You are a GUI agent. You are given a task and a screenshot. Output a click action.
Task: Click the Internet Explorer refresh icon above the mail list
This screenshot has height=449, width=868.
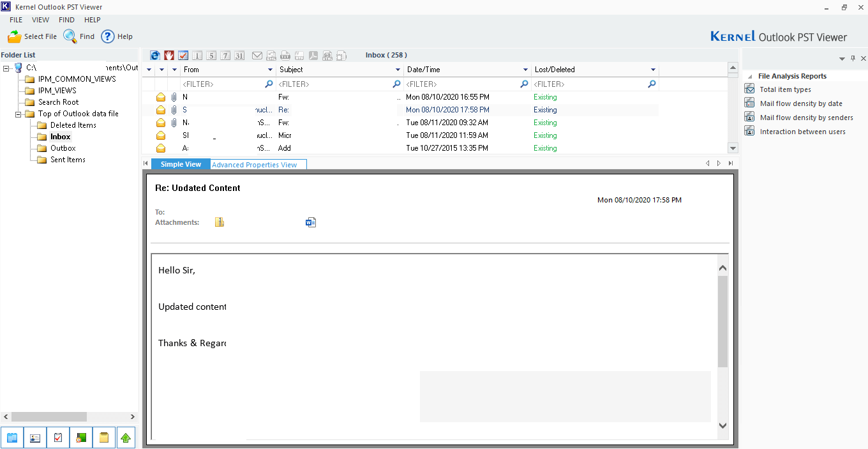155,56
